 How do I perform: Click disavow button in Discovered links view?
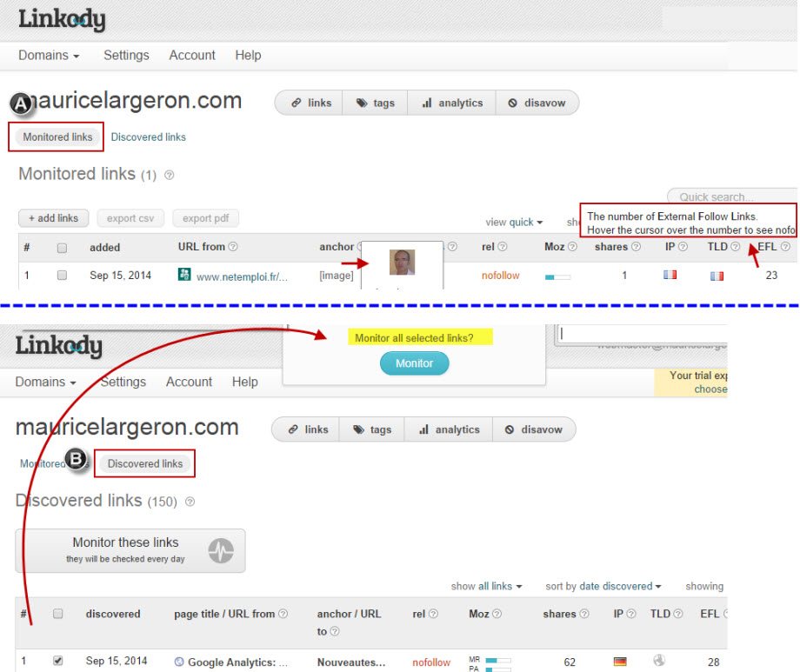tap(534, 429)
